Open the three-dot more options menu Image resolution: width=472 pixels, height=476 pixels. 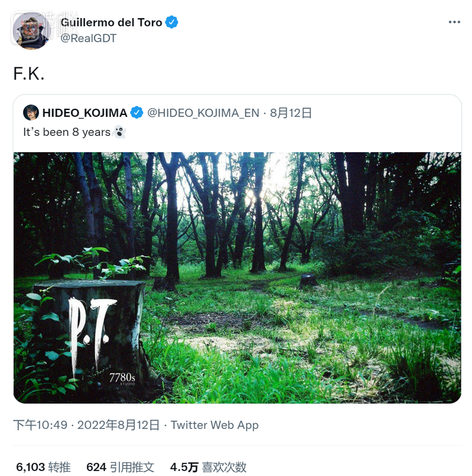tap(454, 22)
